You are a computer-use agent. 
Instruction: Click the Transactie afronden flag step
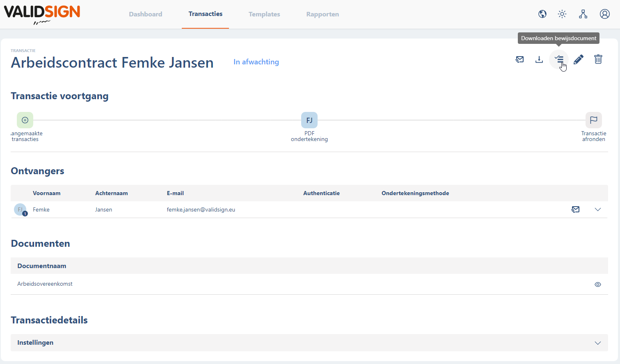pyautogui.click(x=594, y=120)
